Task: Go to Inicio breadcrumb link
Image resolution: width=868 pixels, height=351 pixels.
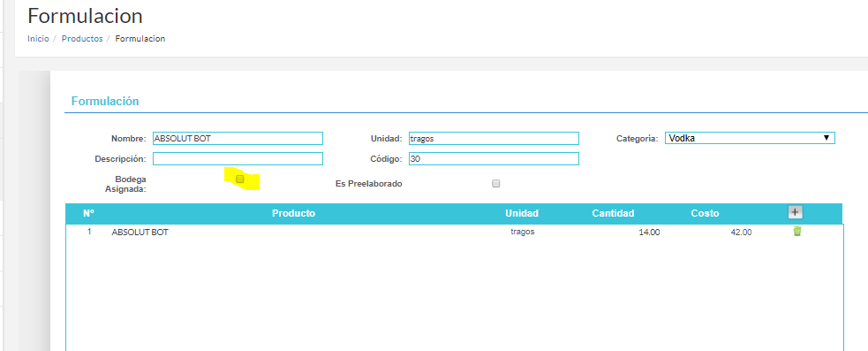Action: (x=38, y=39)
